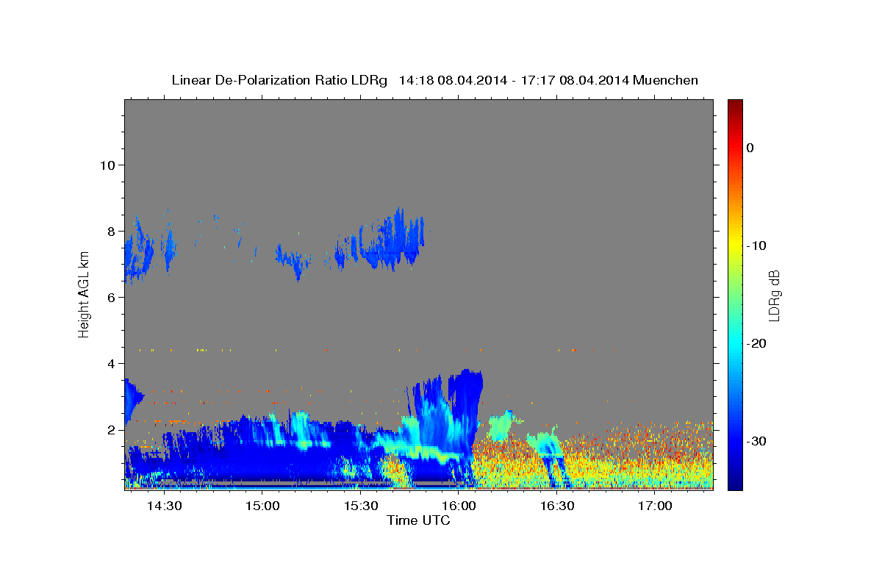This screenshot has height=588, width=882.
Task: Click the colorbar label '-30'
Action: (756, 441)
